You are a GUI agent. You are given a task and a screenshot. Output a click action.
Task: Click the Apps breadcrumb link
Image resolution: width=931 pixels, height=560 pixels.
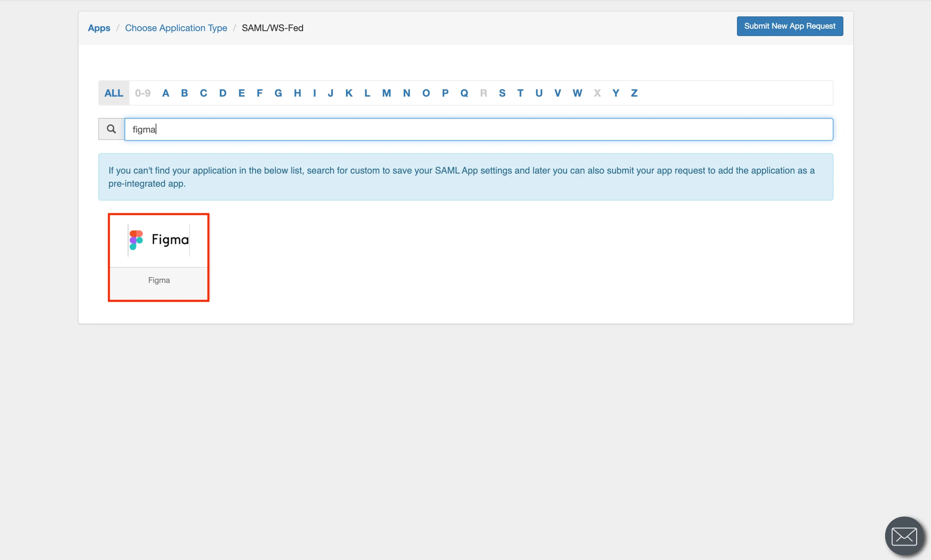(98, 27)
